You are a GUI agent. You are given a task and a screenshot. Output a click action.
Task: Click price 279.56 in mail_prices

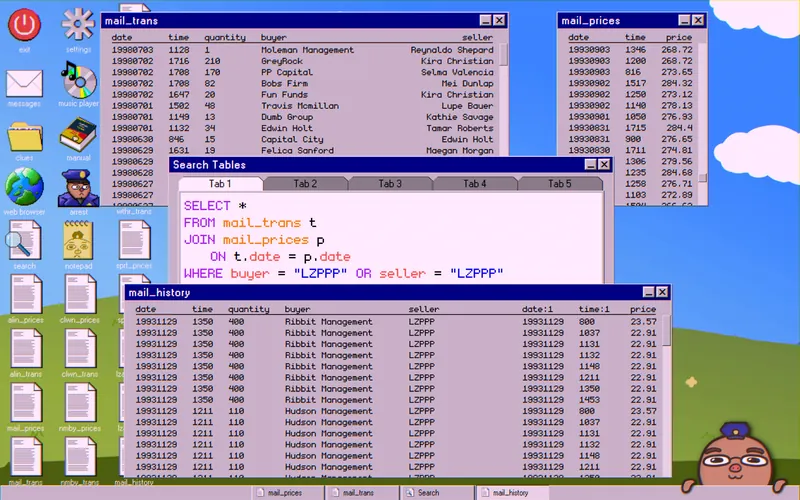pos(677,161)
